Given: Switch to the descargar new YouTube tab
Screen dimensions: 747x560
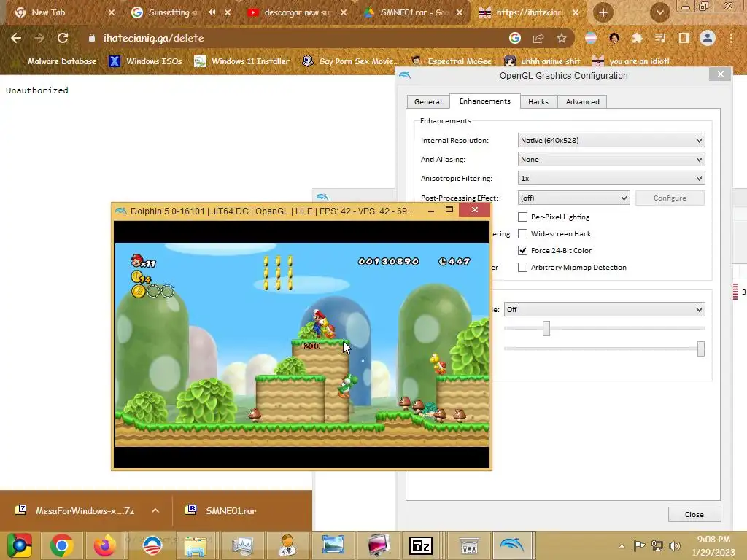Looking at the screenshot, I should 298,12.
